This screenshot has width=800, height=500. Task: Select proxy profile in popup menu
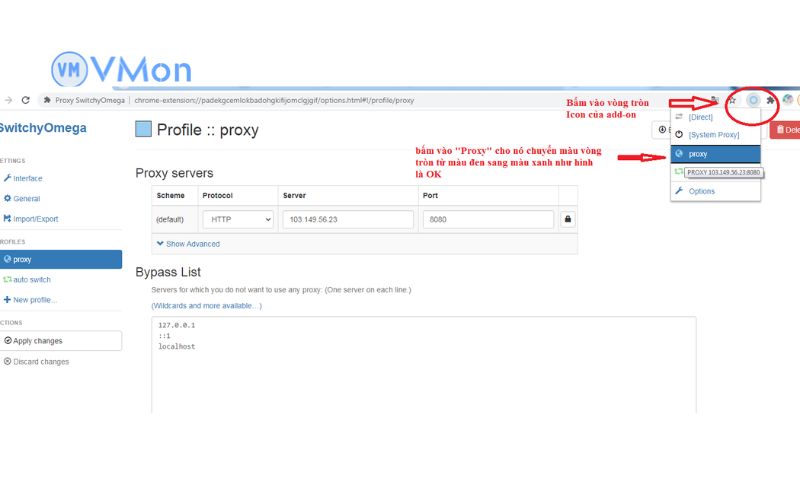715,154
